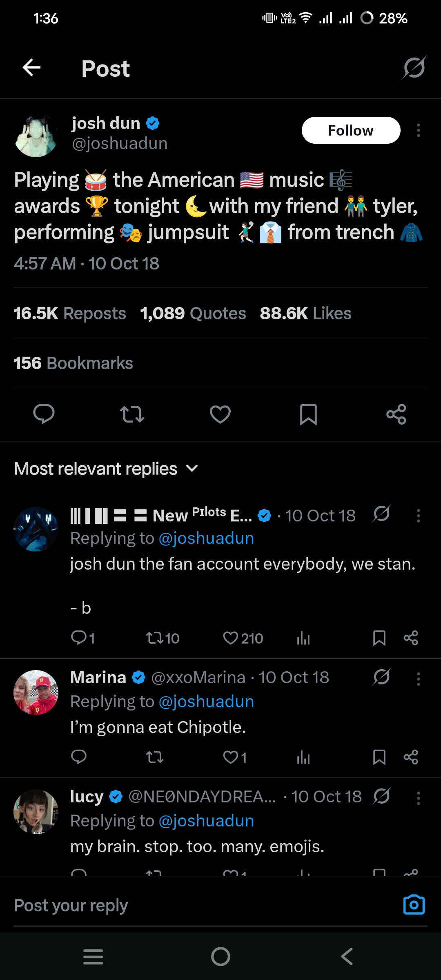The height and width of the screenshot is (980, 441).
Task: Like Marina's Chipotle reply
Action: (x=231, y=757)
